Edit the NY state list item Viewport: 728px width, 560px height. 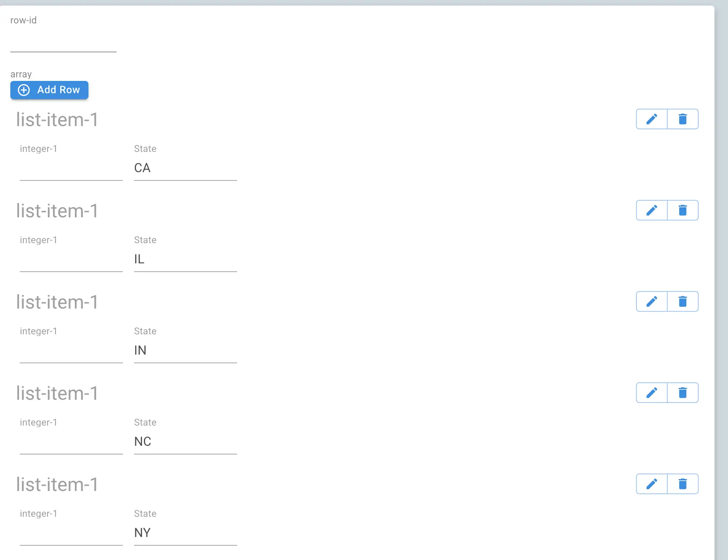[x=651, y=484]
